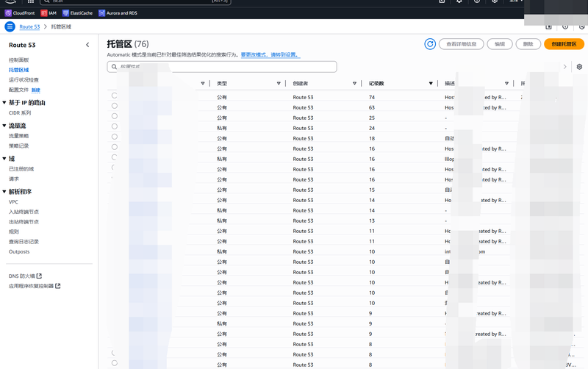Image resolution: width=588 pixels, height=369 pixels.
Task: Click 公有 type in the 74-records row
Action: tap(222, 97)
